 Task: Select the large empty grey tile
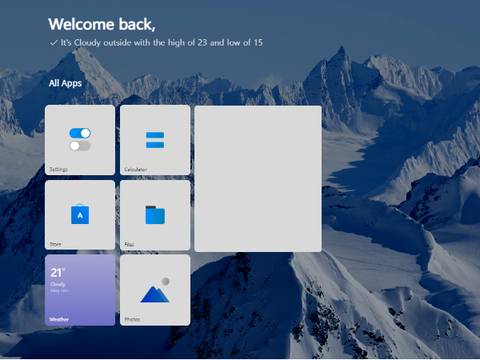[258, 179]
